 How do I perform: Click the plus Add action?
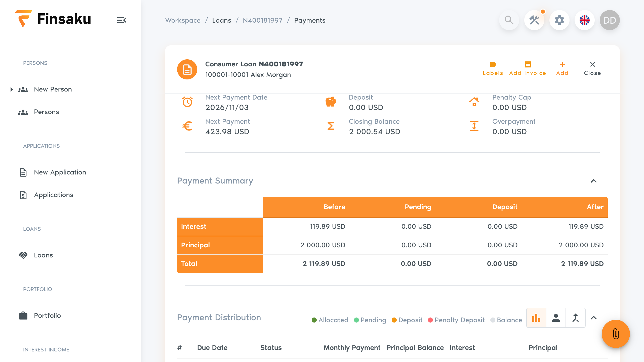[x=562, y=69]
